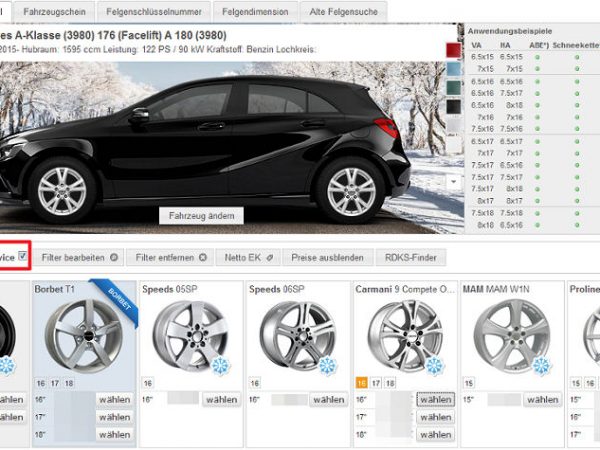Screen dimensions: 600x450
Task: Click wählen for Borbet T1 16 inch
Action: 114,399
